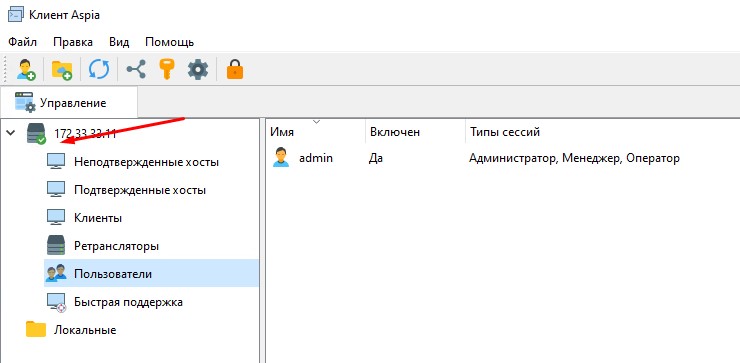Switch to the Управление tab
This screenshot has height=363, width=740.
pyautogui.click(x=69, y=102)
